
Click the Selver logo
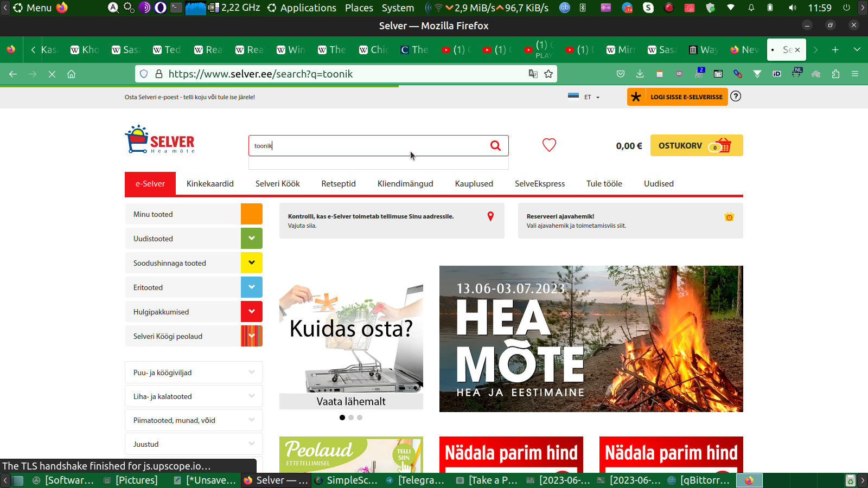160,140
